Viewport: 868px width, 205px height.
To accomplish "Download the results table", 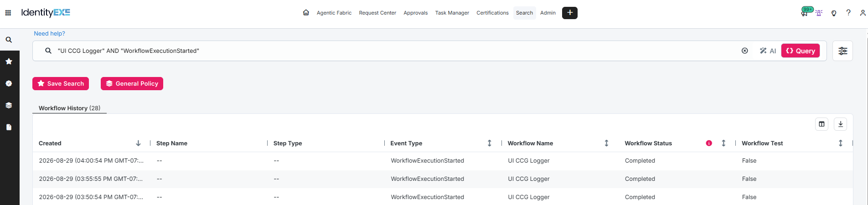I will [x=841, y=124].
